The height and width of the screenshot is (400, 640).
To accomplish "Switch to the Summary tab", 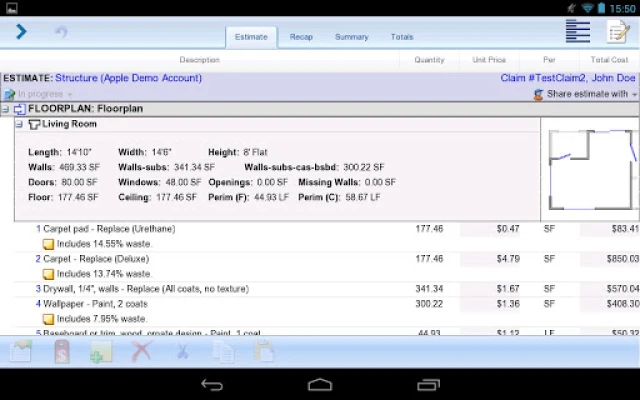I will point(351,37).
